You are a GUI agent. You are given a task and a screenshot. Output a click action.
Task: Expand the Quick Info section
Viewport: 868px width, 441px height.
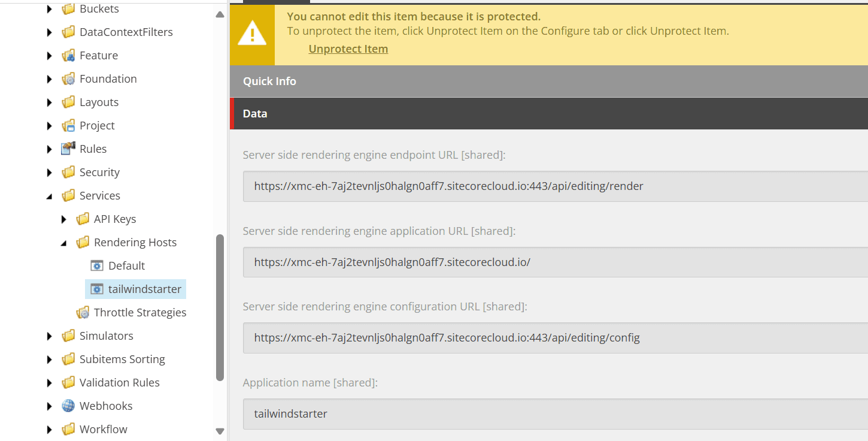pos(269,81)
